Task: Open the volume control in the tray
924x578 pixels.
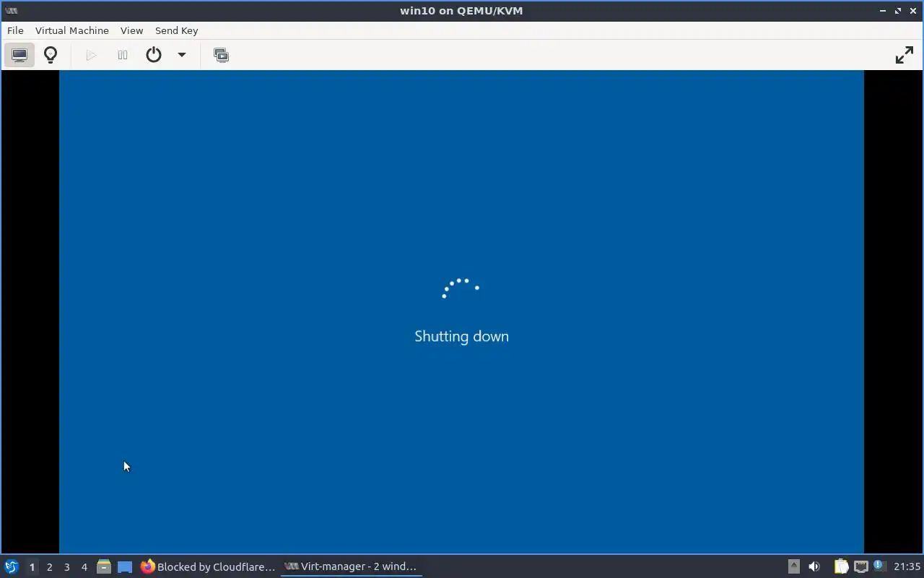Action: click(x=814, y=566)
